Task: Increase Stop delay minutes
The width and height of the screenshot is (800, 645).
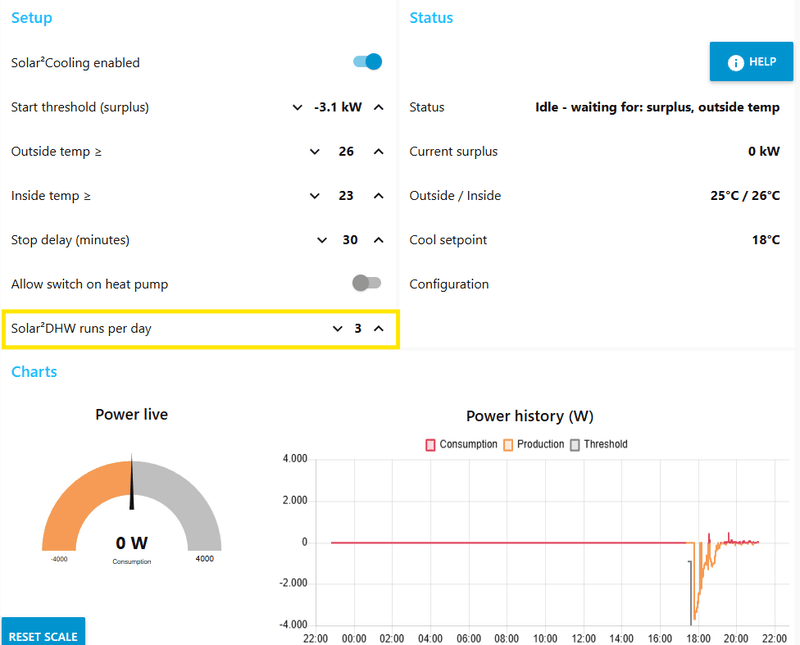Action: coord(379,240)
